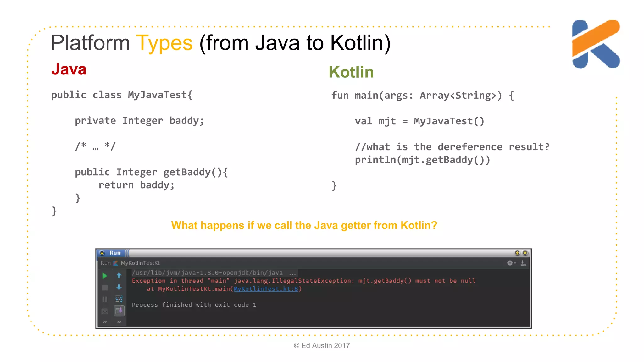Click the Process finished output line
The height and width of the screenshot is (362, 644).
point(194,305)
